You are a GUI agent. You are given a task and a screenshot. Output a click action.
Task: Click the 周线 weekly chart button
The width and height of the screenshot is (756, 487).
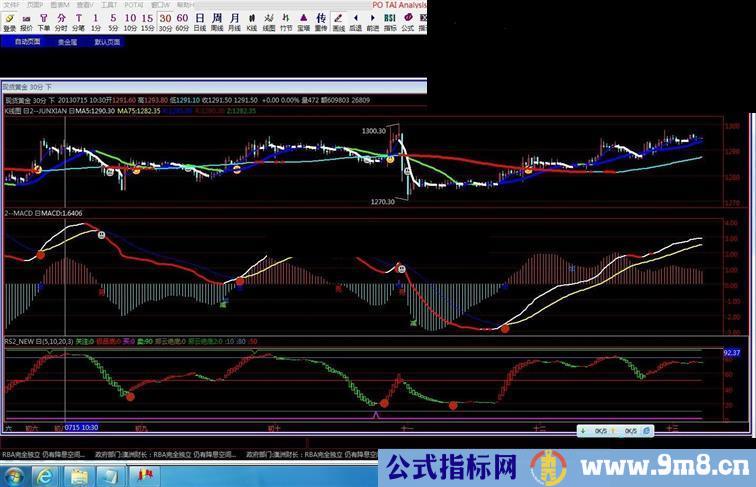point(217,21)
